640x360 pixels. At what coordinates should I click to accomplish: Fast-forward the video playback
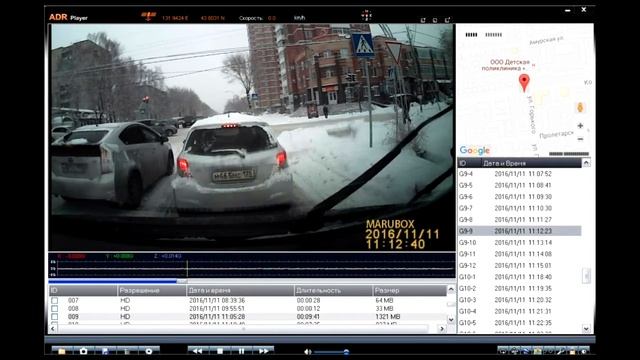pos(263,351)
